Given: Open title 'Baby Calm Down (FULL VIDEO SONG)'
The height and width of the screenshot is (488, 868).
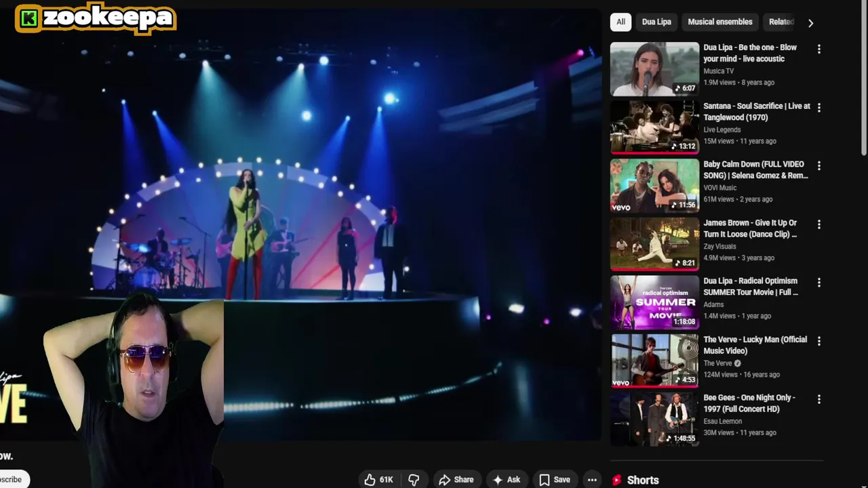Looking at the screenshot, I should 755,170.
